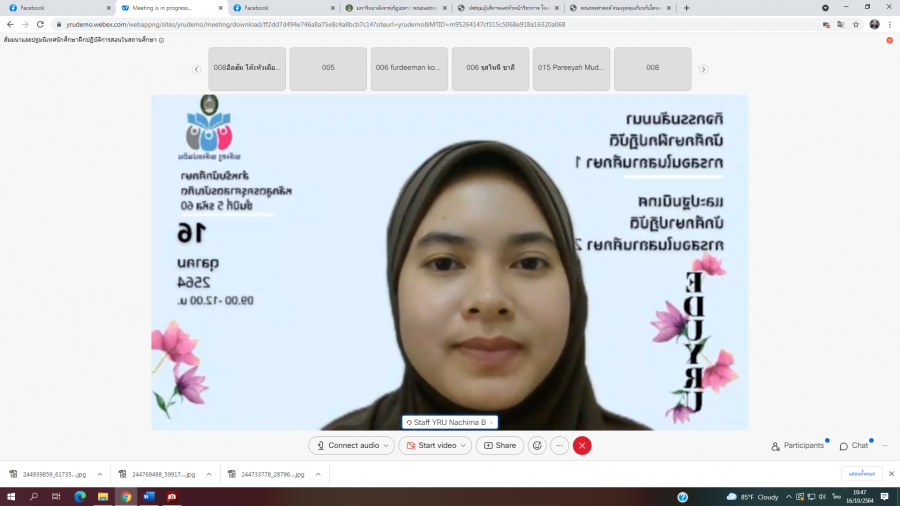Open the emoji reactions button
The height and width of the screenshot is (506, 900).
[537, 445]
